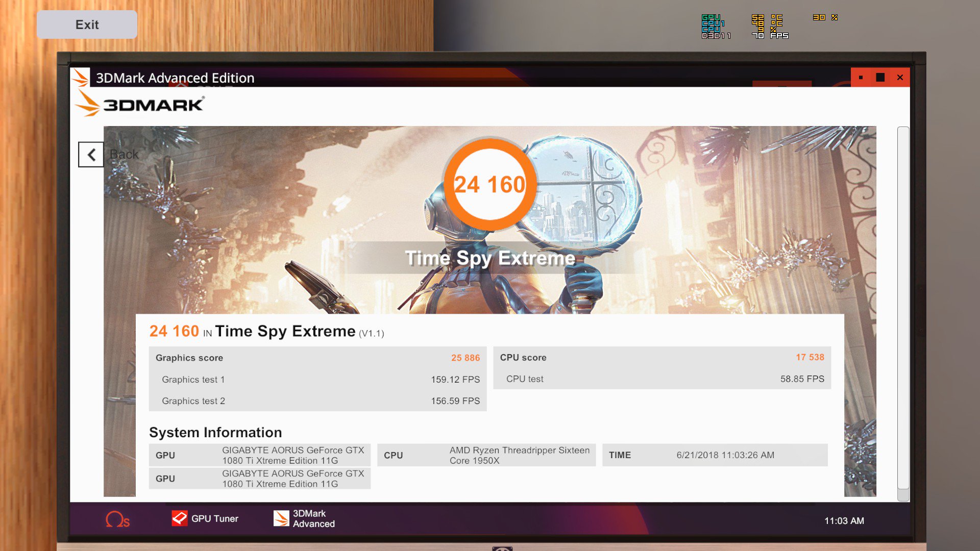Click the System Information heading
This screenshot has width=980, height=551.
[215, 433]
